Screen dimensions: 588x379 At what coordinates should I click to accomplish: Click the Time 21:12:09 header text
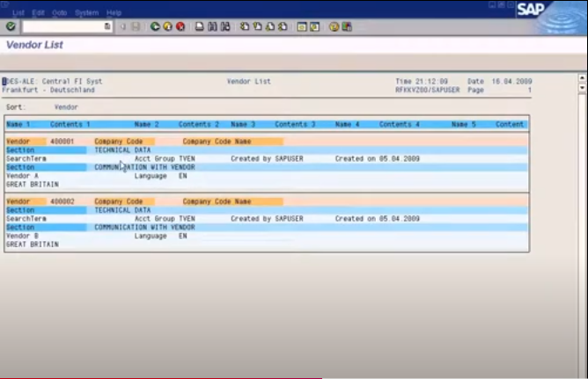(x=422, y=81)
